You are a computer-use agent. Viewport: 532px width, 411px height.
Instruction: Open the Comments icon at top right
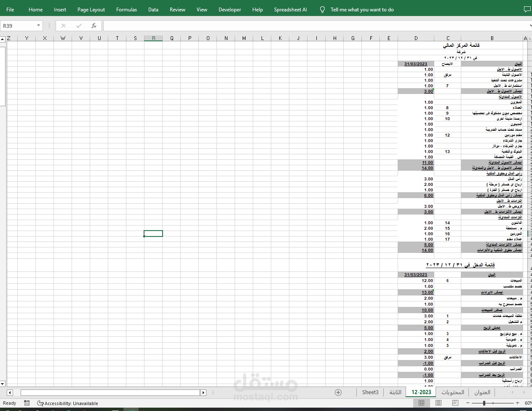527,9
